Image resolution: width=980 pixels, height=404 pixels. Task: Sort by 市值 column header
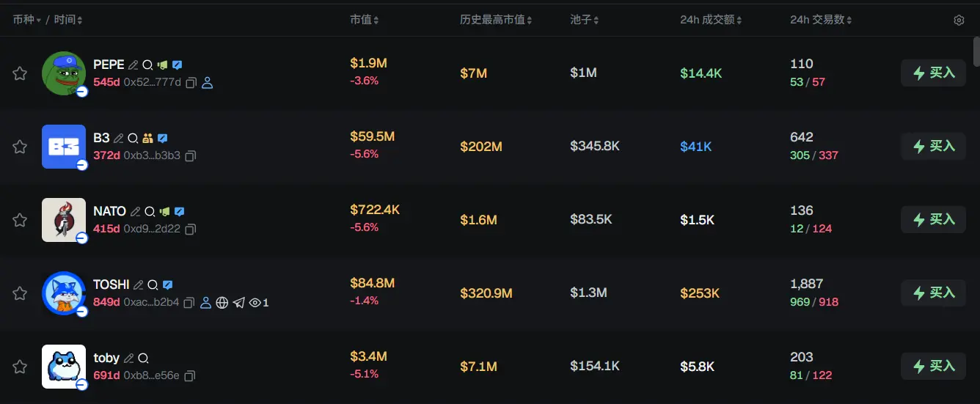pos(365,20)
